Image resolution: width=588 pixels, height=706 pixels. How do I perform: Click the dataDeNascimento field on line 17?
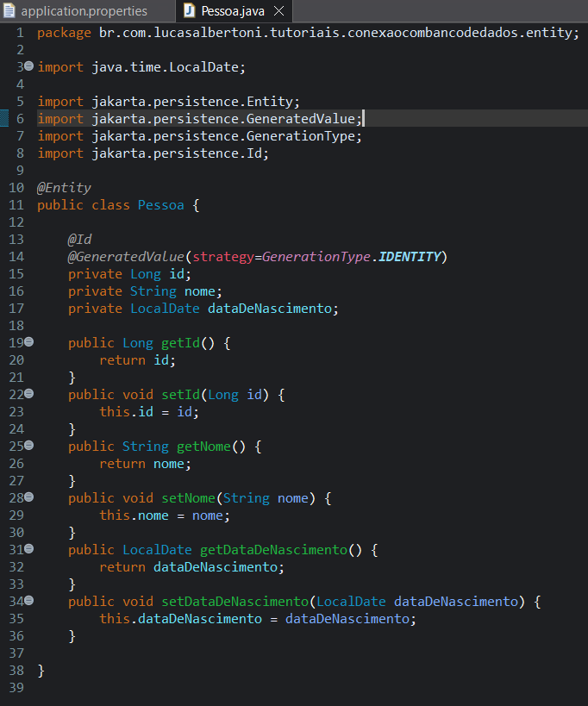click(x=270, y=309)
